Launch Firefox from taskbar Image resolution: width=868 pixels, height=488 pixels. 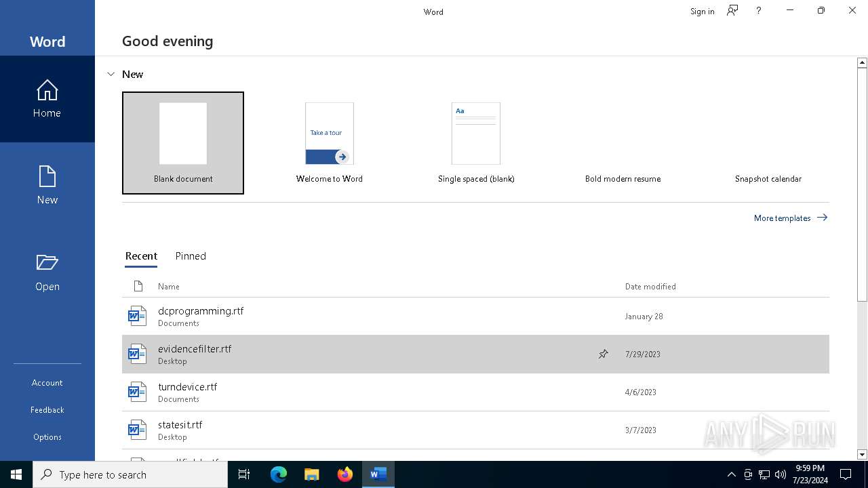coord(344,474)
